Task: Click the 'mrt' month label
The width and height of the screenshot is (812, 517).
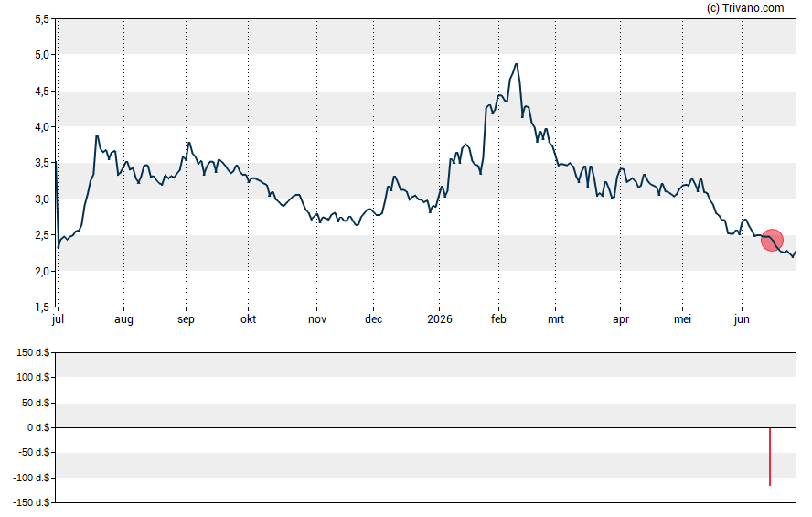Action: point(556,319)
